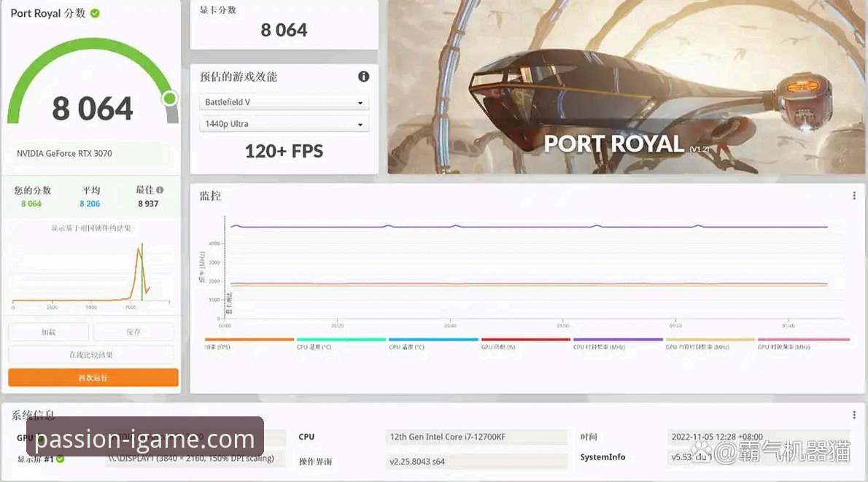The image size is (868, 482).
Task: Click the purple CPU clock line in the graph
Action: [529, 226]
